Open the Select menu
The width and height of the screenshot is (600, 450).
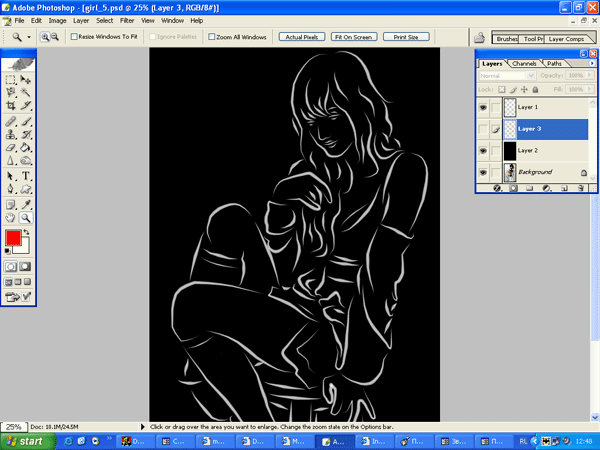tap(104, 21)
